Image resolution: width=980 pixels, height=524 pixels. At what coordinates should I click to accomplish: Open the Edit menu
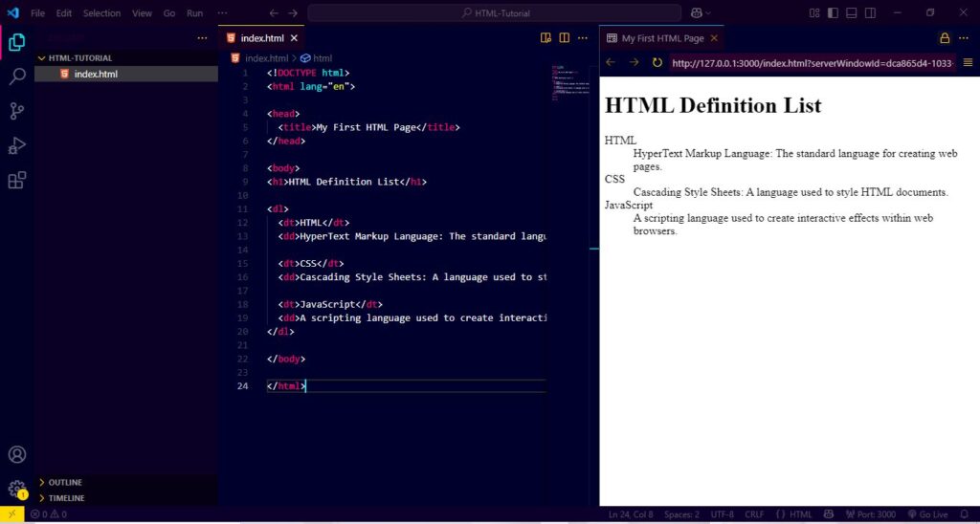point(64,12)
